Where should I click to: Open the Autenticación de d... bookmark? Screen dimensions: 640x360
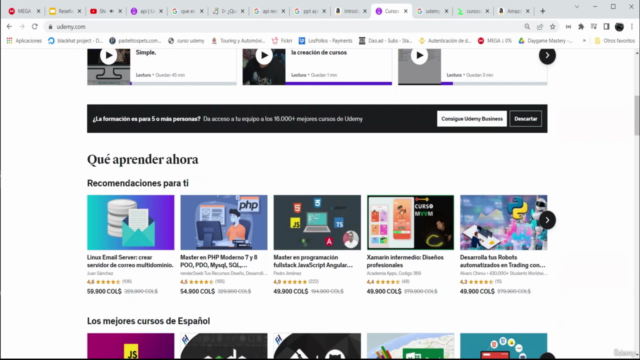(x=445, y=41)
